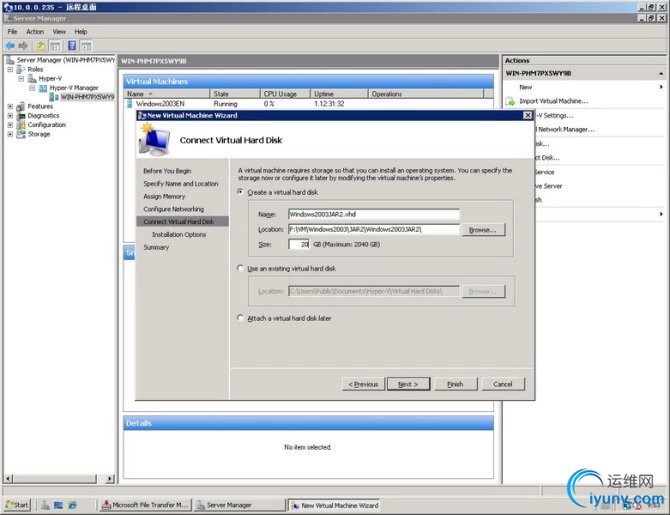Click the new disk Location path field

click(x=374, y=230)
